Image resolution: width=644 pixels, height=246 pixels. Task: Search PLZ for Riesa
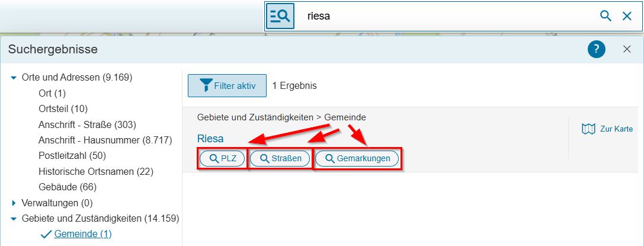[x=223, y=158]
